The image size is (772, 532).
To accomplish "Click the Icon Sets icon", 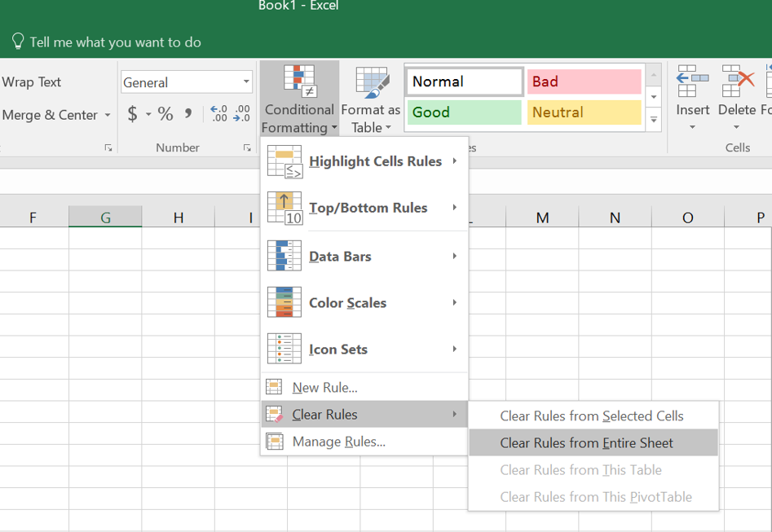I will pos(284,349).
